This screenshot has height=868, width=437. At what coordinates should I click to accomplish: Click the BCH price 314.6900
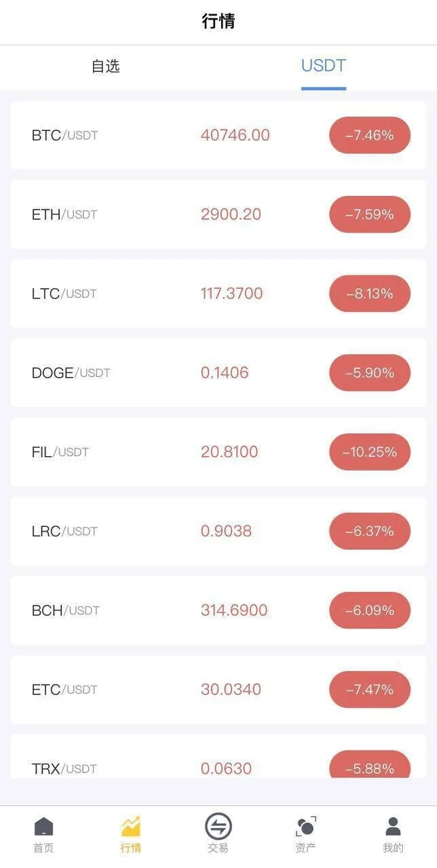(x=234, y=610)
